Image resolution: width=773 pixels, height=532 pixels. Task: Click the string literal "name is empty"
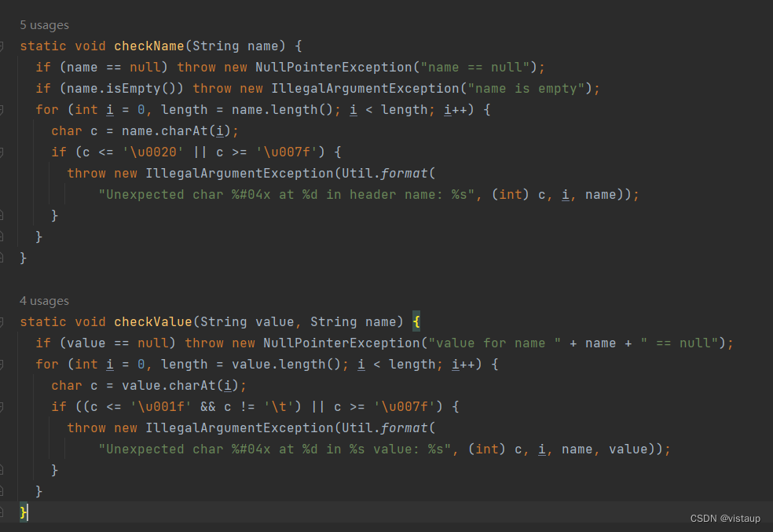[x=522, y=88]
